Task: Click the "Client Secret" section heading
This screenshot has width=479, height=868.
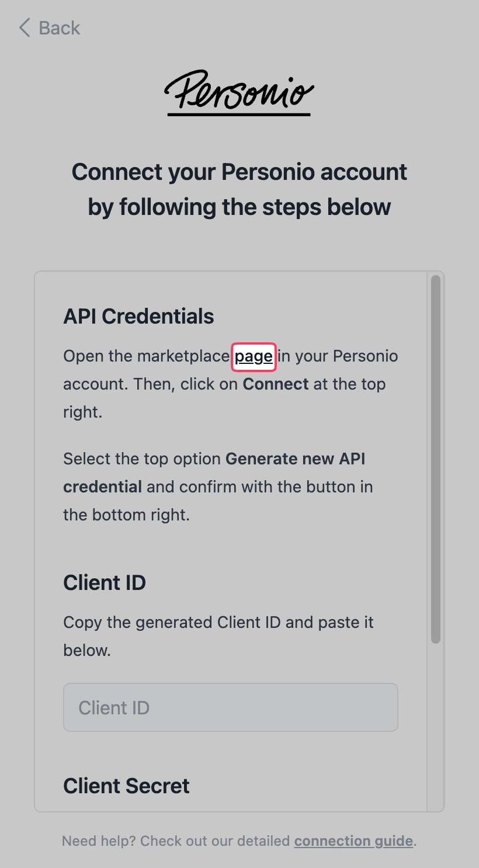Action: (x=126, y=786)
